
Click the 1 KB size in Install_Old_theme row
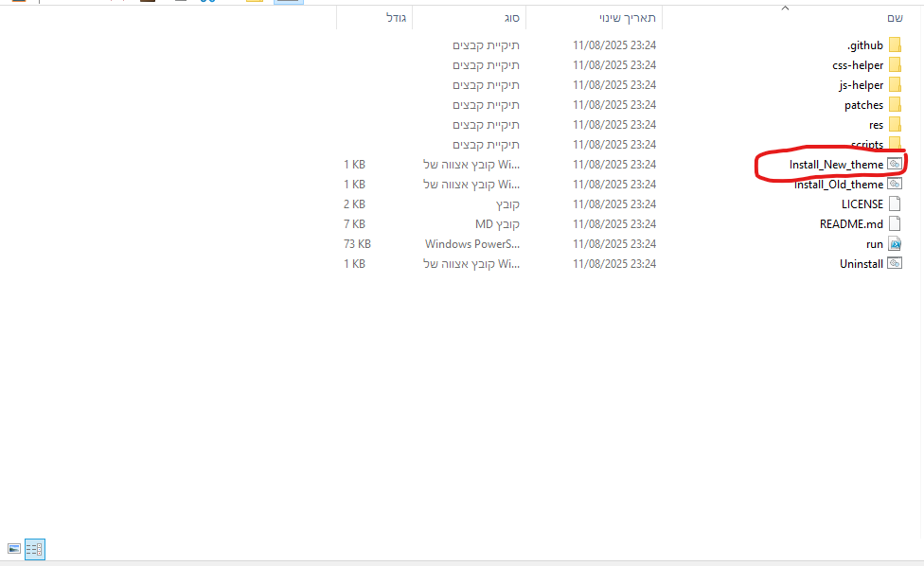354,185
